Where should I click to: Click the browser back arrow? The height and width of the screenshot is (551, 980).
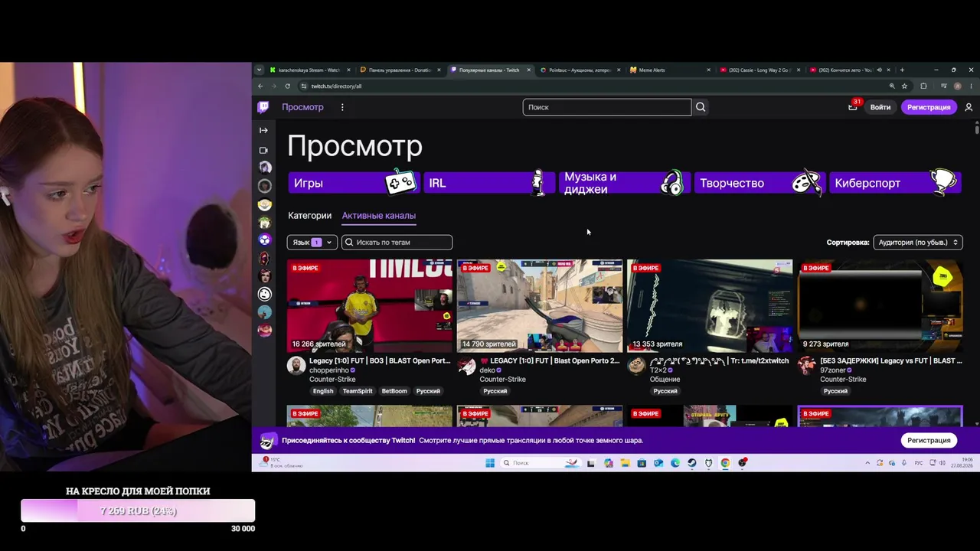coord(260,86)
